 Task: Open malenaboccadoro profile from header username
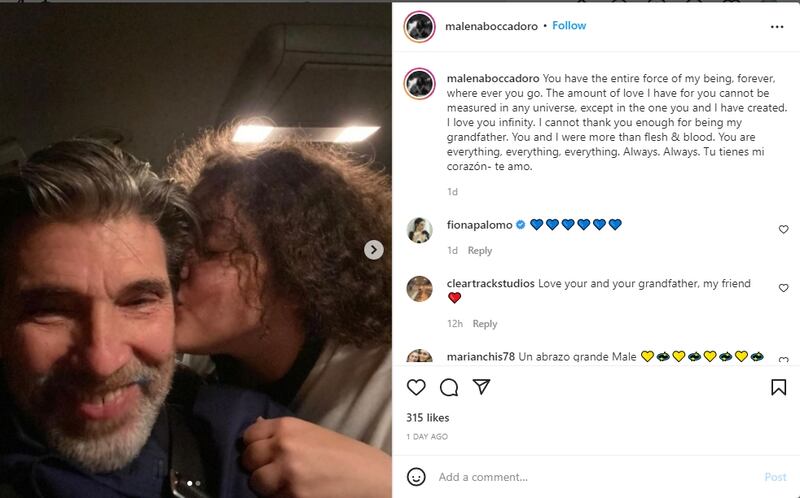pyautogui.click(x=490, y=26)
